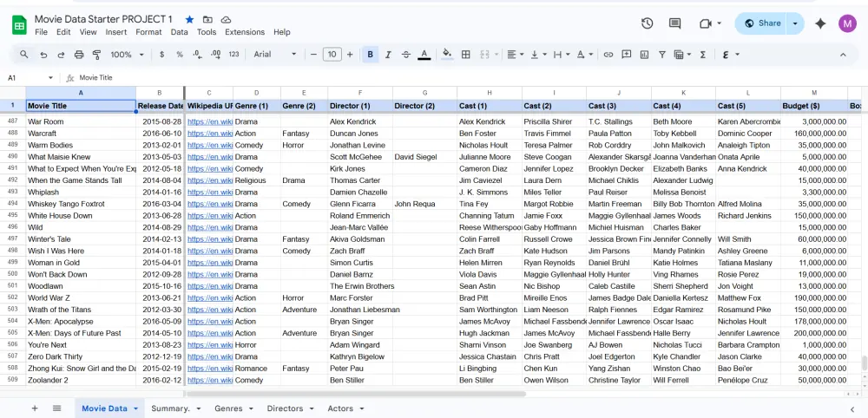Open the 123 more formats menu
Viewport: 868px width, 418px height.
coord(233,55)
